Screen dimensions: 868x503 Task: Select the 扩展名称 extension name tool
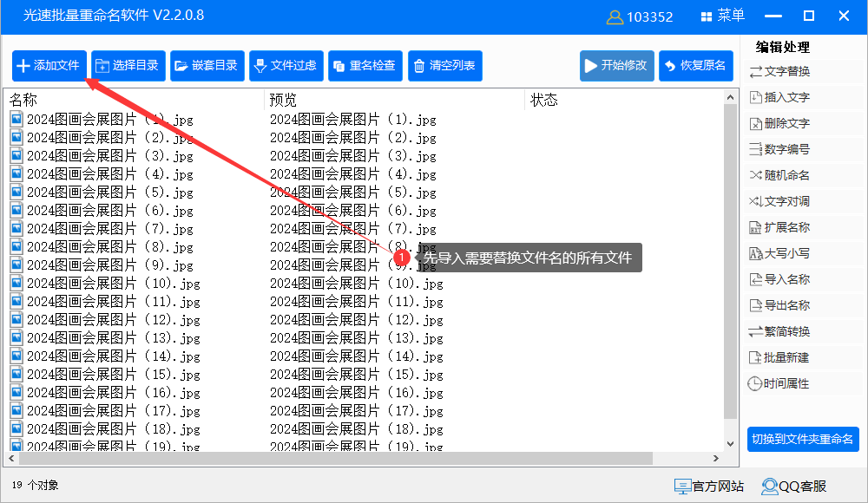(780, 227)
